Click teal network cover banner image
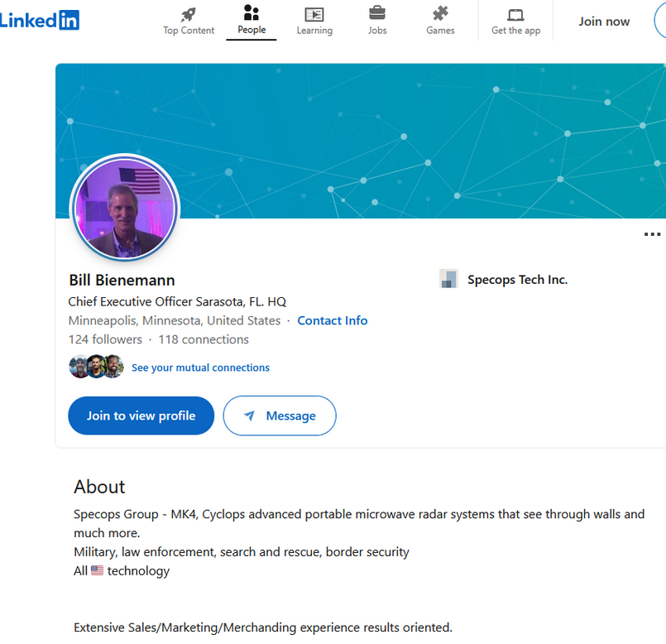The height and width of the screenshot is (644, 666). tap(361, 141)
